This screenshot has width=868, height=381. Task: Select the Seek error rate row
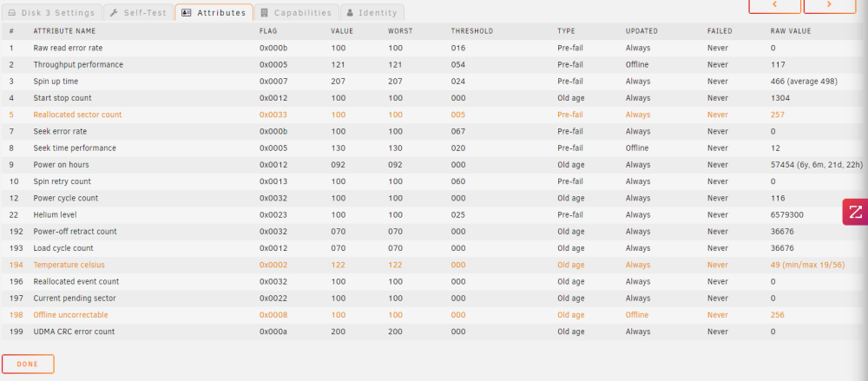coord(434,131)
